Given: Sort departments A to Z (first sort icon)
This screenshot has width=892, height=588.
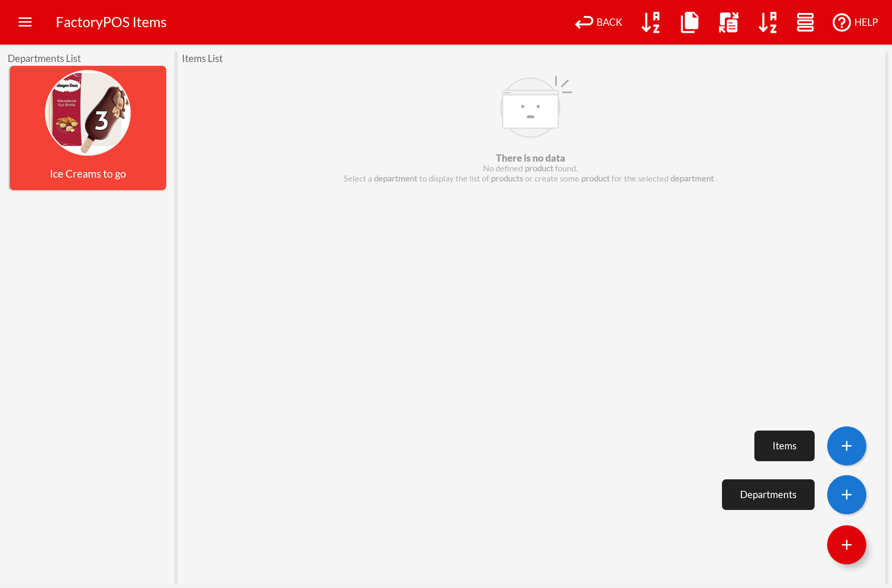Looking at the screenshot, I should 651,22.
